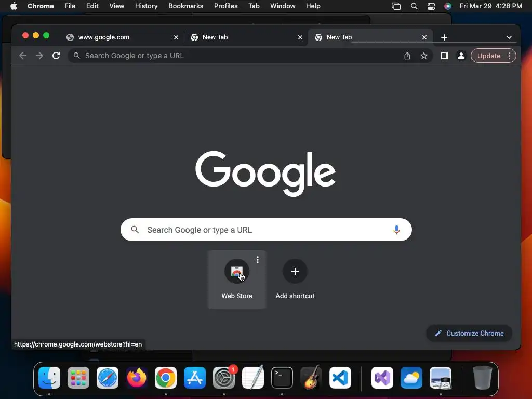Open the File menu
Viewport: 532px width, 399px height.
(x=70, y=6)
